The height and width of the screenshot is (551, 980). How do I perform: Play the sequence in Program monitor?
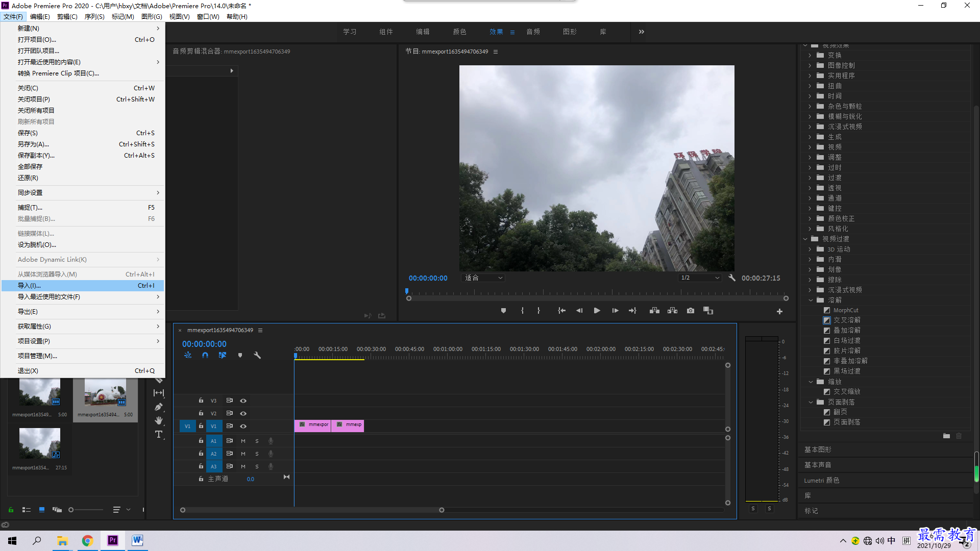[x=597, y=311]
